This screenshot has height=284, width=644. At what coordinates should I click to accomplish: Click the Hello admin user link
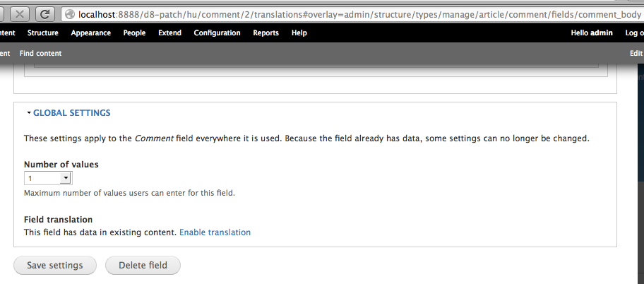592,33
